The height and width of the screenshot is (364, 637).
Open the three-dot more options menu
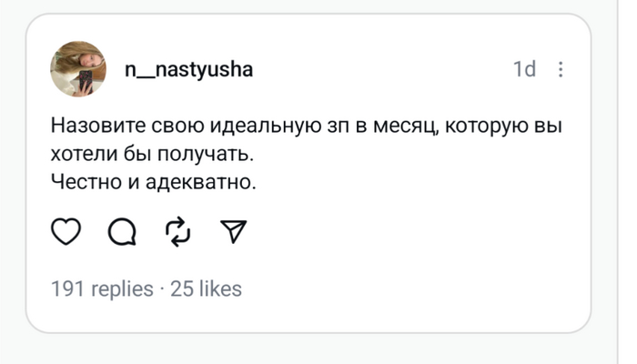tap(561, 69)
